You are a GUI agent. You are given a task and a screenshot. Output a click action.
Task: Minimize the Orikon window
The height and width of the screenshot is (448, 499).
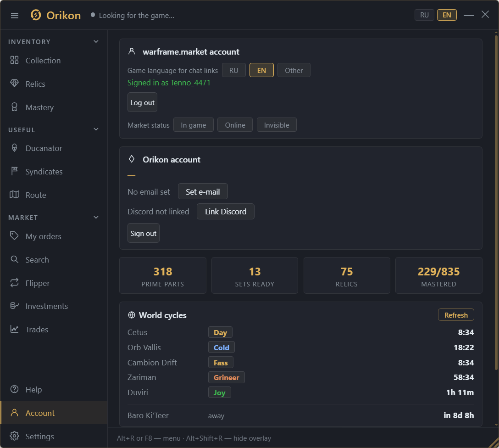pos(468,15)
